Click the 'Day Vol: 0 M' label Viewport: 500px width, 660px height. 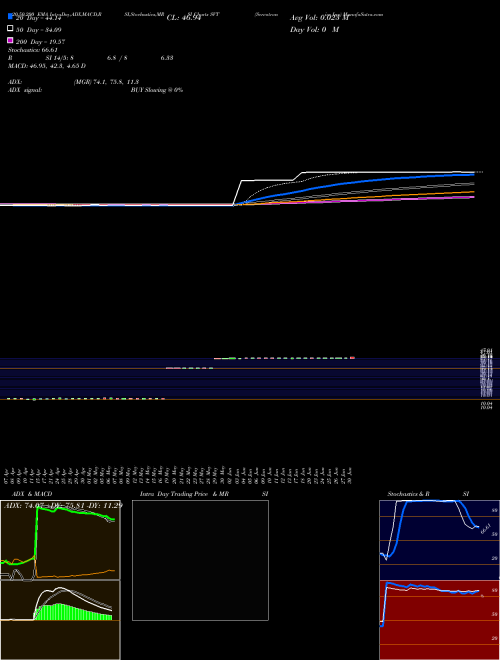314,30
